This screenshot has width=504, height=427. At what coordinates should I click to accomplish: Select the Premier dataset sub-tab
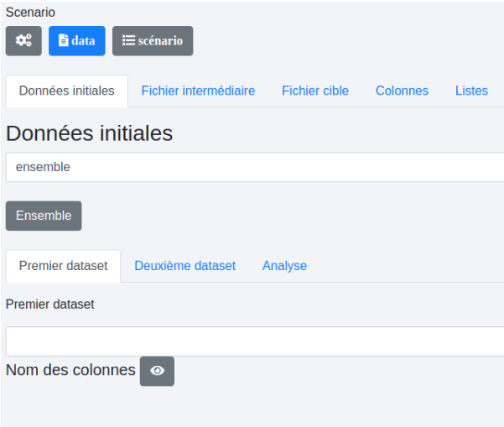(63, 266)
